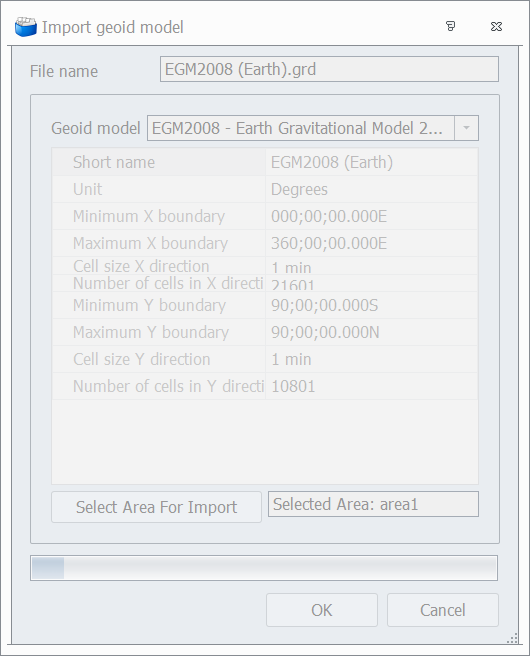Screen dimensions: 530x656
Task: Select the Minimum X boundary label
Action: tap(149, 216)
